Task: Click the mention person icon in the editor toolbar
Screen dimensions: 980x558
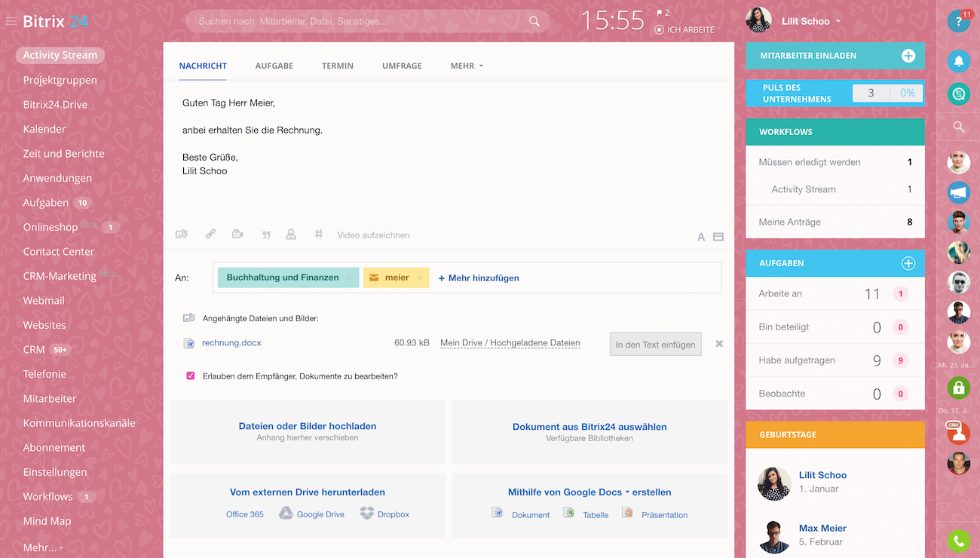Action: (x=290, y=235)
